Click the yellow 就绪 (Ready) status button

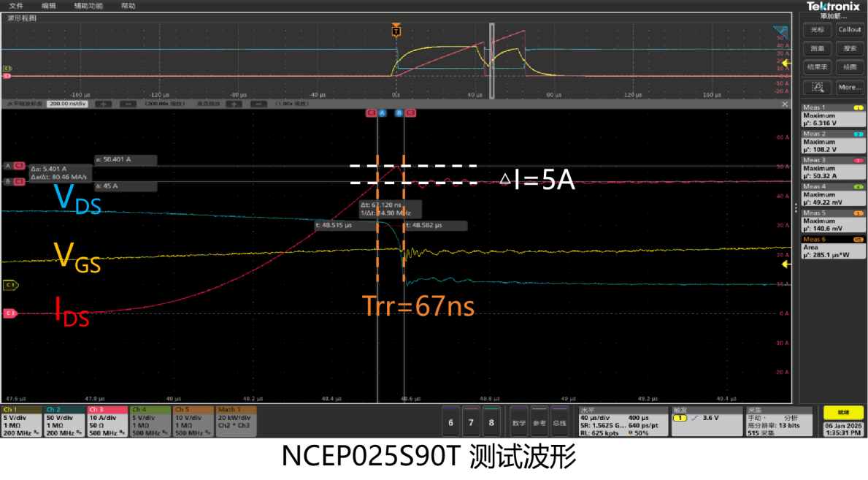[x=843, y=413]
